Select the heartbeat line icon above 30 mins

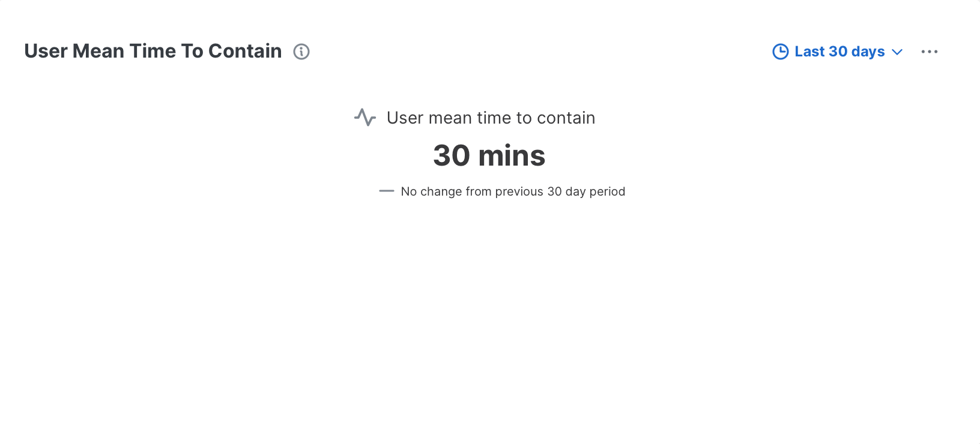365,118
